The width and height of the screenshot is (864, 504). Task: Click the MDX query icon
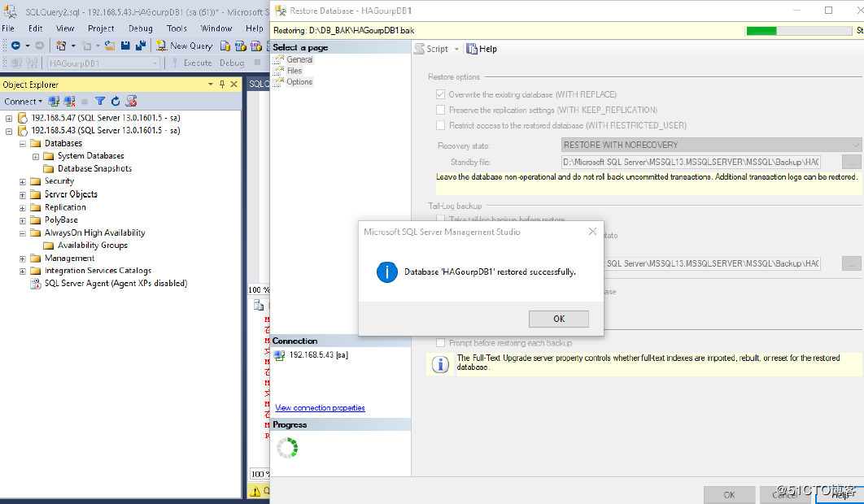240,46
